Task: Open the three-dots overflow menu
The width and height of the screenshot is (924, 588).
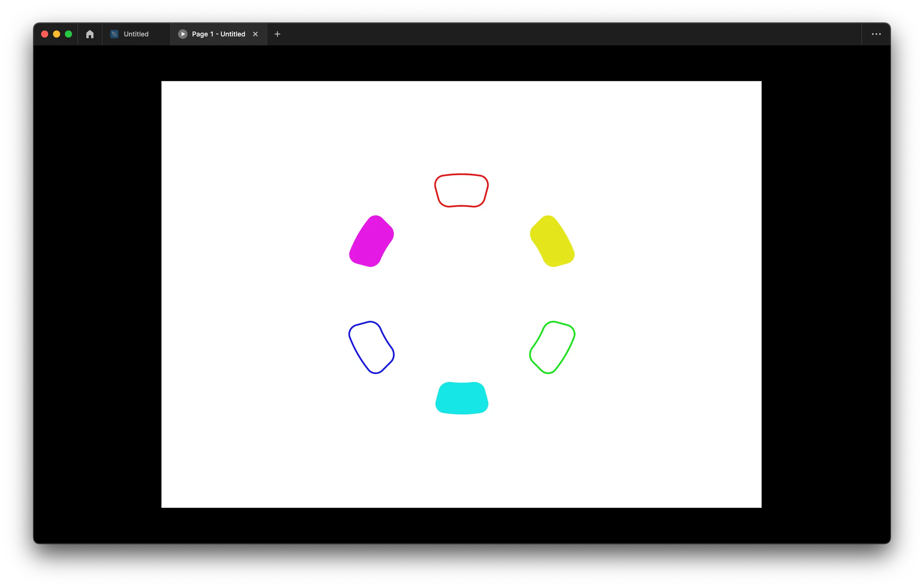Action: [x=876, y=34]
